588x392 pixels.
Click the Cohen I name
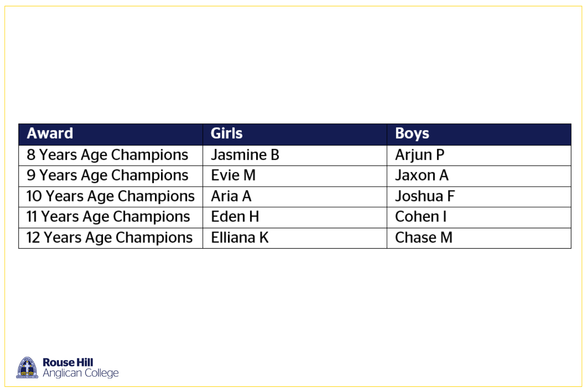point(420,217)
